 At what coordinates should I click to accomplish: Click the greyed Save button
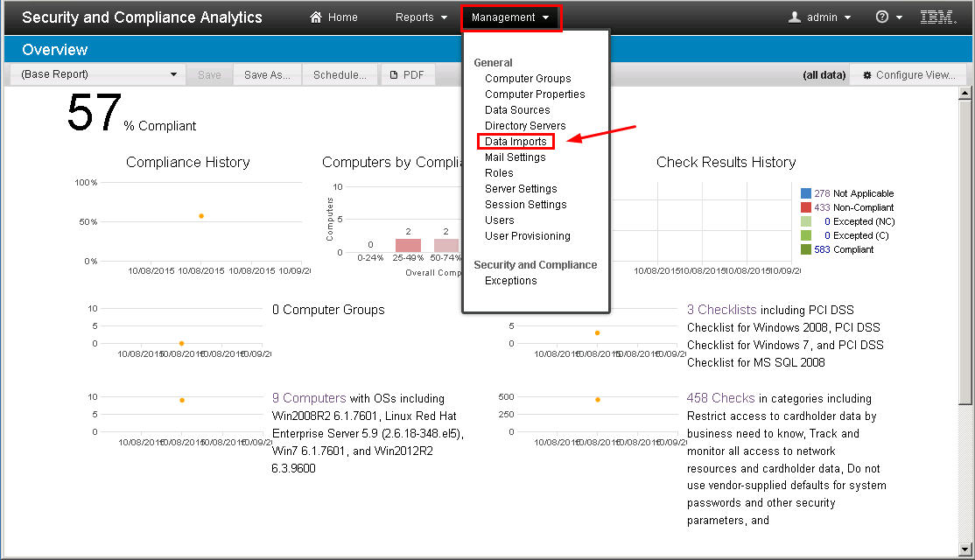click(209, 74)
